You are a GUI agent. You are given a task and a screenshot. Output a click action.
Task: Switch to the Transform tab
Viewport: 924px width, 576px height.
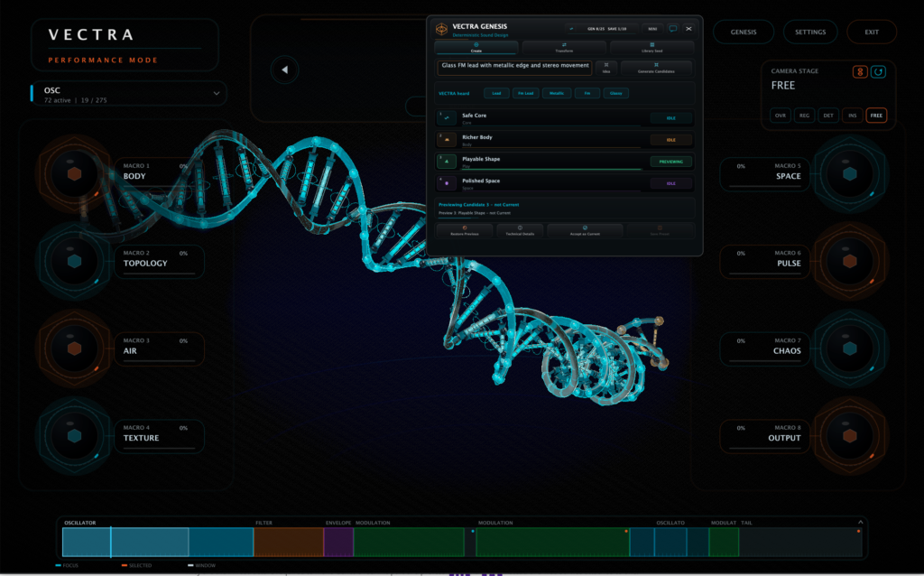click(564, 48)
